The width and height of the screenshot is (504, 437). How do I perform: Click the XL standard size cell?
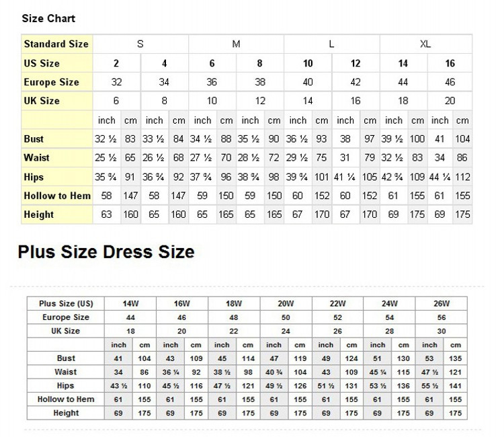point(425,44)
